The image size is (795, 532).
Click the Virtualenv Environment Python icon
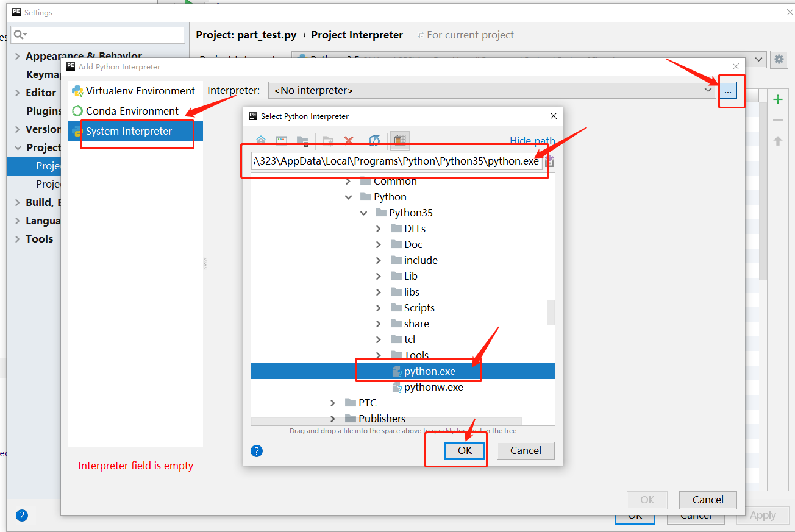77,91
